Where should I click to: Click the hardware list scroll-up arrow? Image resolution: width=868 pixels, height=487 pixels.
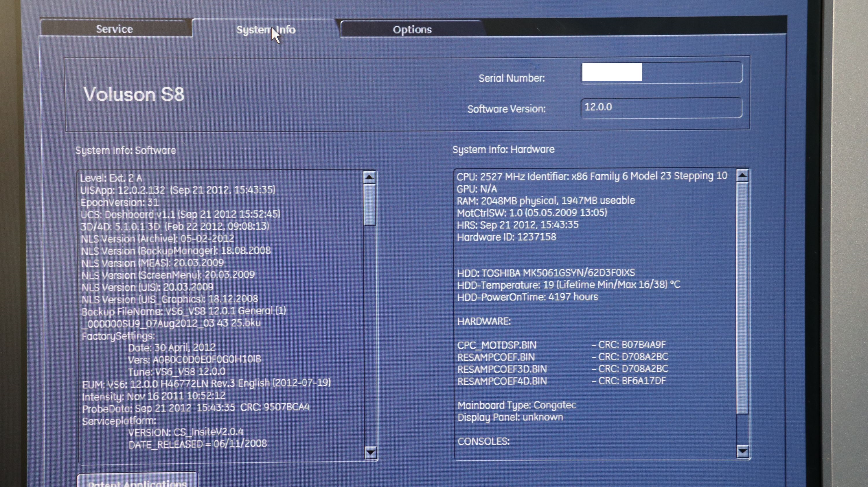742,175
